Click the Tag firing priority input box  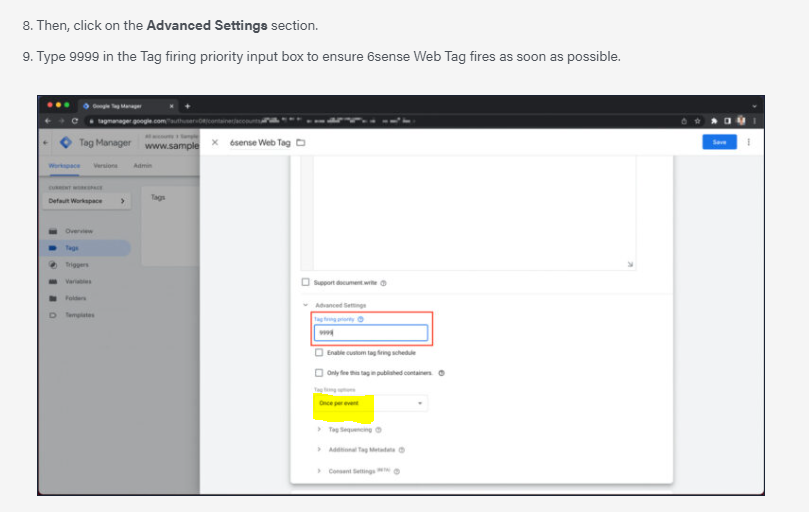point(371,333)
